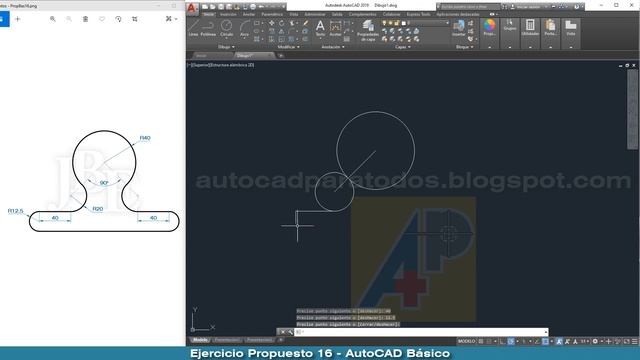640x360 pixels.
Task: Click the erase pencil icon in Modificar
Action: tap(305, 23)
